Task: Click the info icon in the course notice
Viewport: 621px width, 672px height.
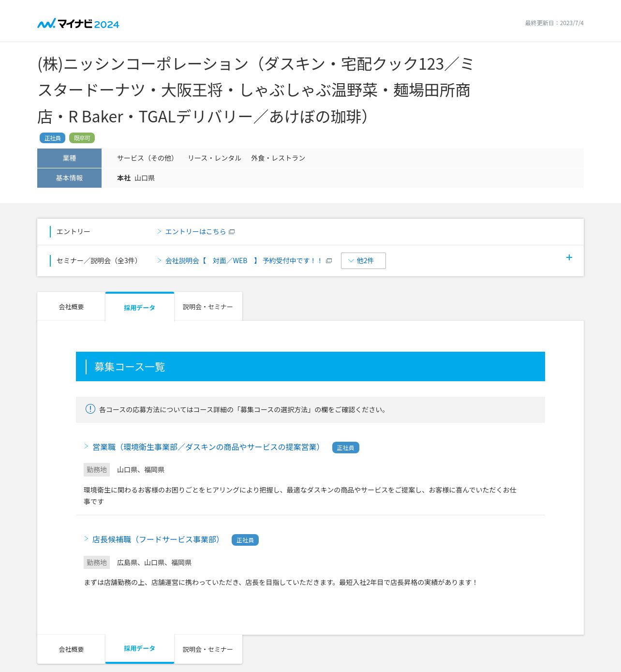Action: click(x=90, y=409)
